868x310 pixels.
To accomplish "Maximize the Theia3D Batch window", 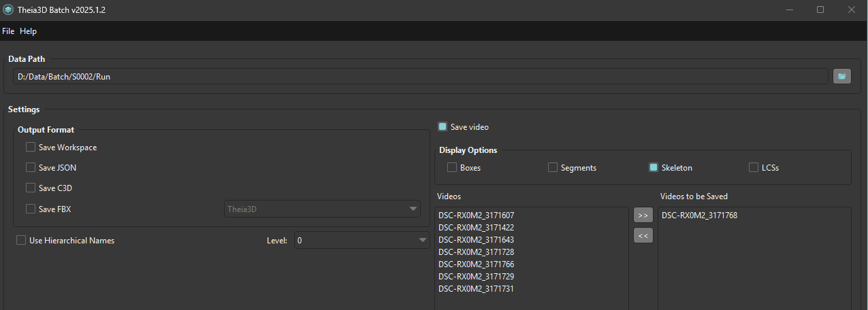I will click(x=820, y=10).
